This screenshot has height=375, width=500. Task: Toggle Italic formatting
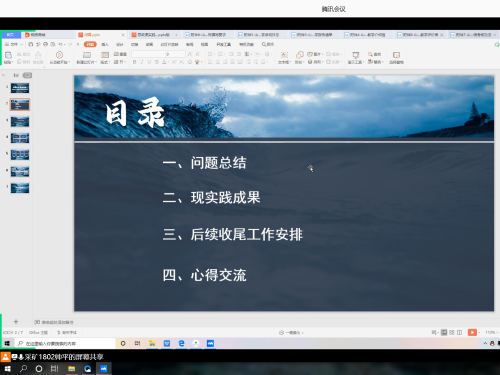[x=142, y=62]
